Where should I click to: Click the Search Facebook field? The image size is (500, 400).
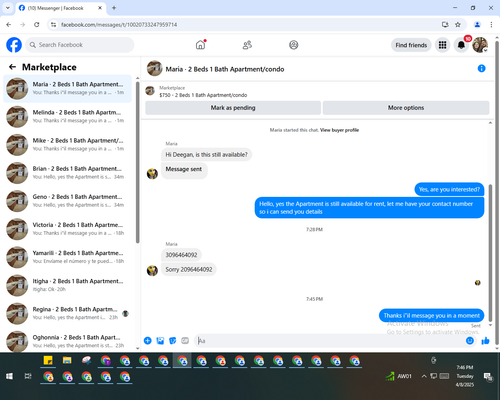coord(80,45)
